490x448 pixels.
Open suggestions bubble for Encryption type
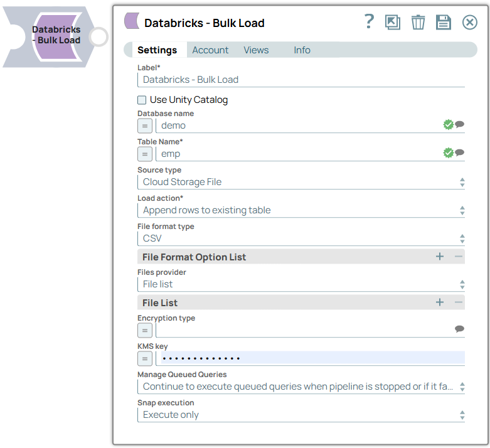460,329
